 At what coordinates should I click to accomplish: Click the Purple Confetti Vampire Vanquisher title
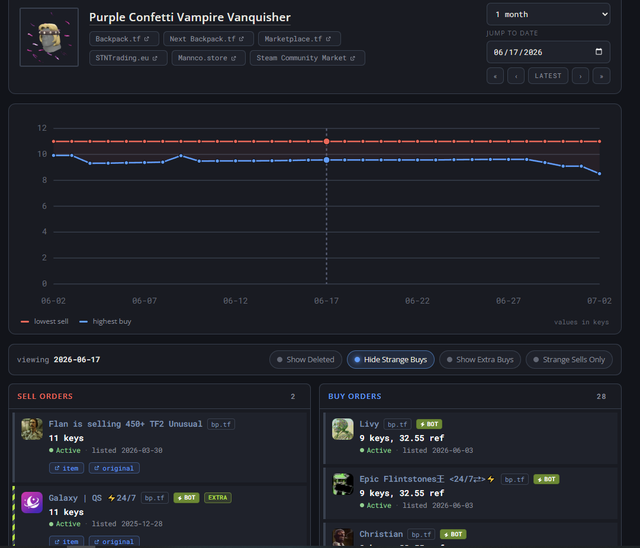[190, 17]
